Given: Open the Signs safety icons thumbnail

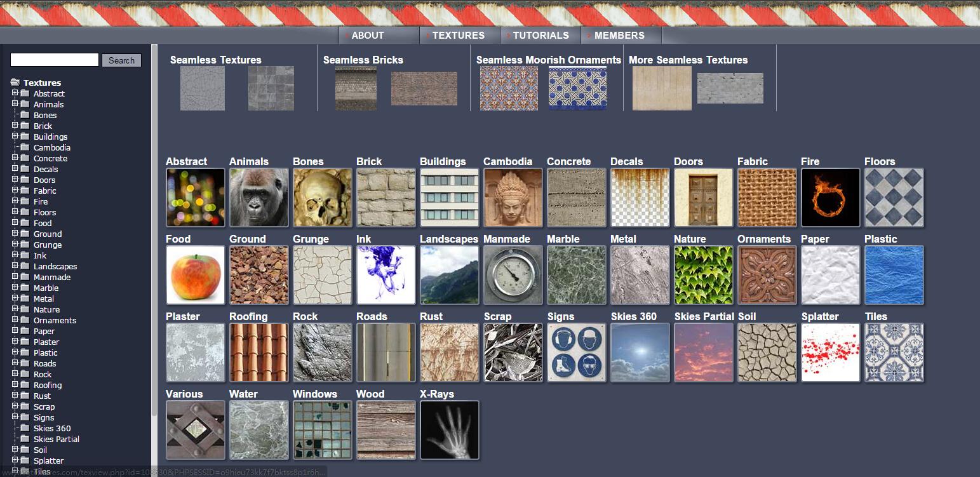Looking at the screenshot, I should (577, 353).
